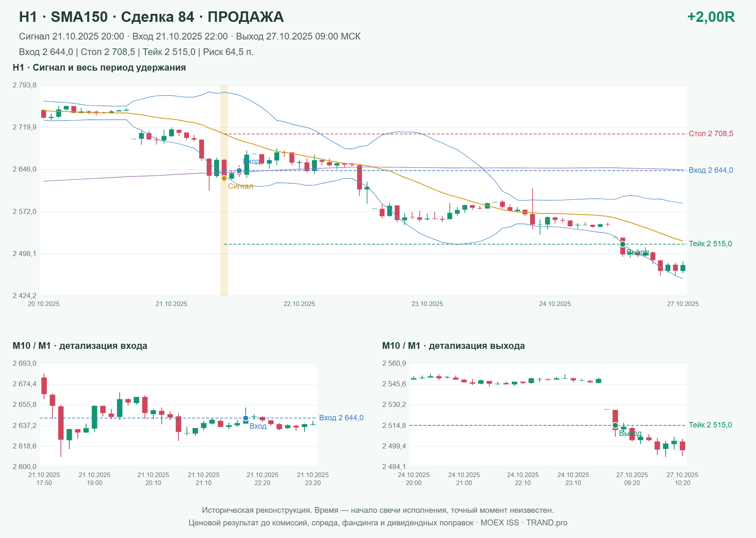Click exit chart y-axis value 2 530,2
The height and width of the screenshot is (538, 756).
point(394,405)
